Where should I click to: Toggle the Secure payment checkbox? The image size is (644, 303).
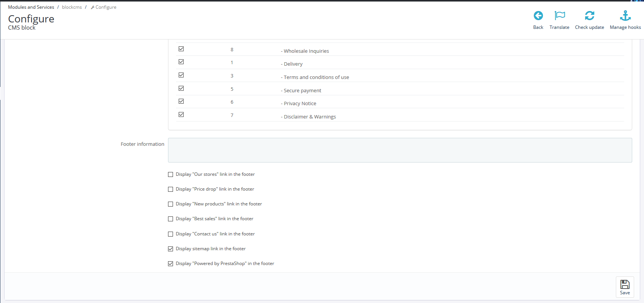(x=181, y=88)
